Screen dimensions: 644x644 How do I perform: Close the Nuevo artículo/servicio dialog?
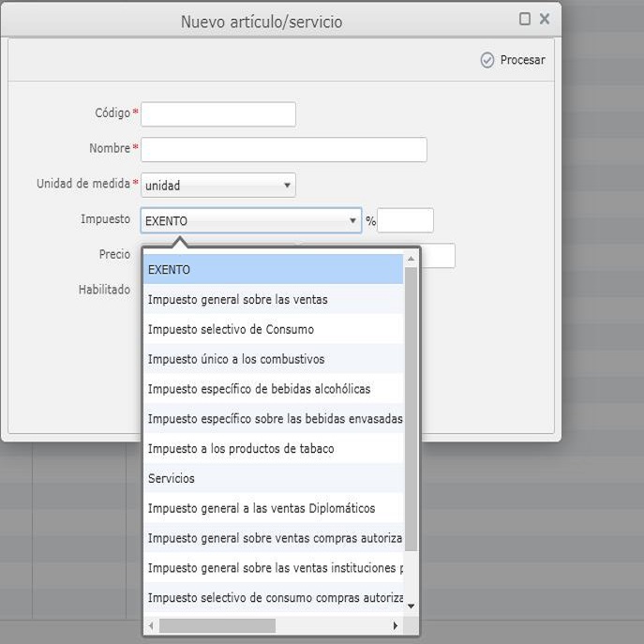(545, 19)
